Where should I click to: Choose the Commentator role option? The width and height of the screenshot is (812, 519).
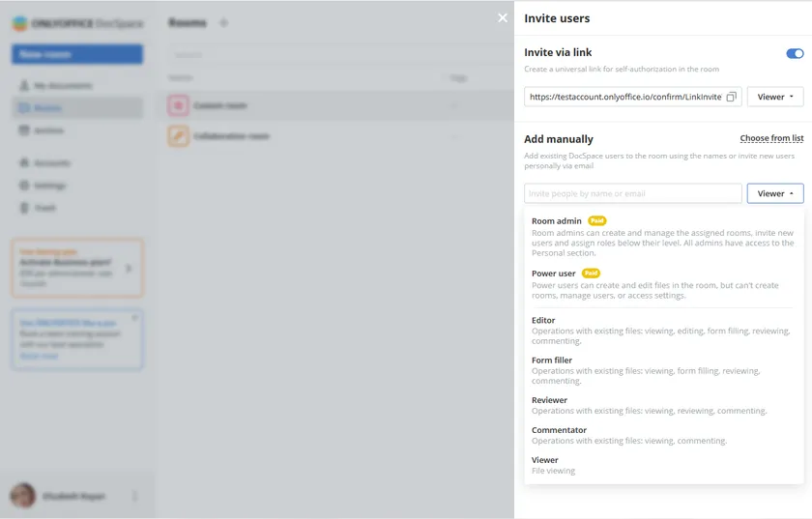pyautogui.click(x=559, y=430)
